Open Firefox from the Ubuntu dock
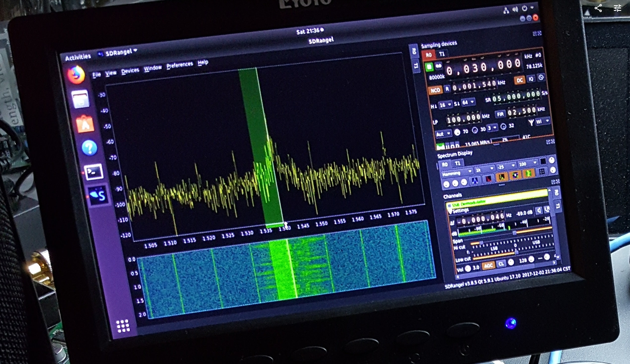630x364 pixels. [x=76, y=75]
